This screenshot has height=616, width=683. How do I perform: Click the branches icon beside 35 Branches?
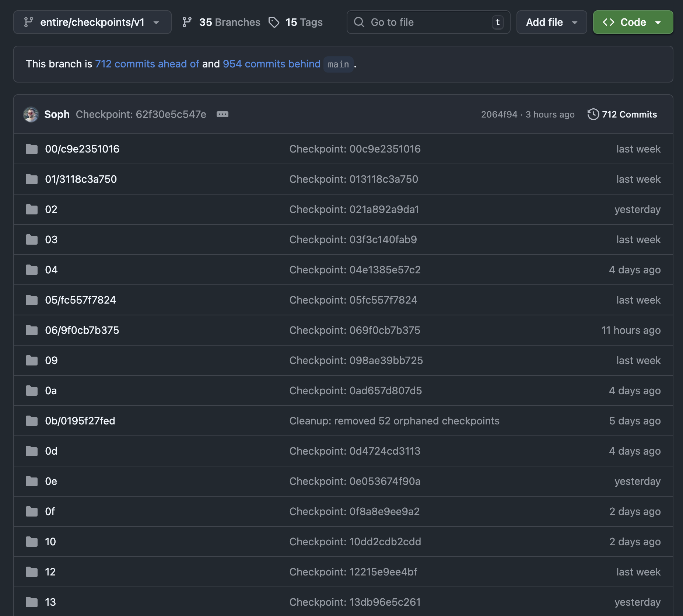pos(188,22)
